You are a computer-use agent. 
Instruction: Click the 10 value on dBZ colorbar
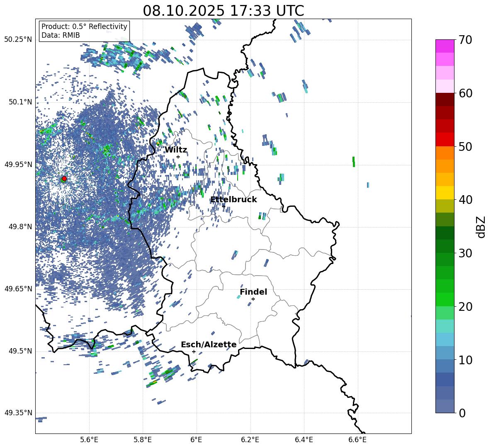point(465,360)
